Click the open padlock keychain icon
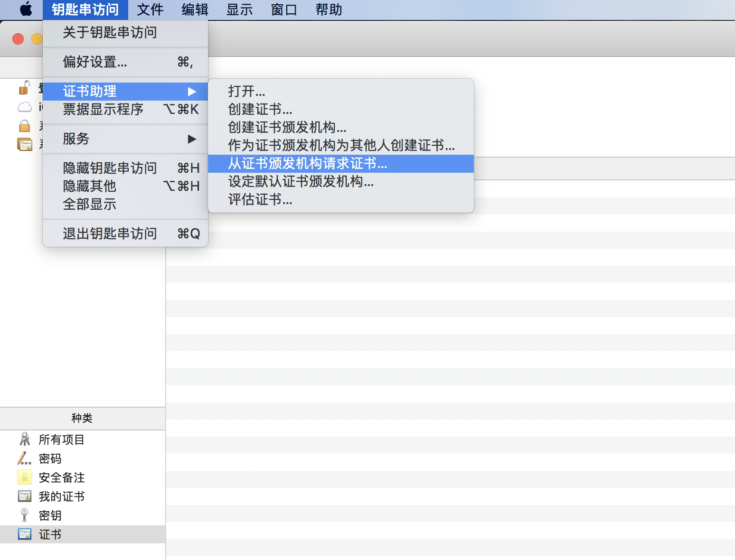 (x=24, y=87)
